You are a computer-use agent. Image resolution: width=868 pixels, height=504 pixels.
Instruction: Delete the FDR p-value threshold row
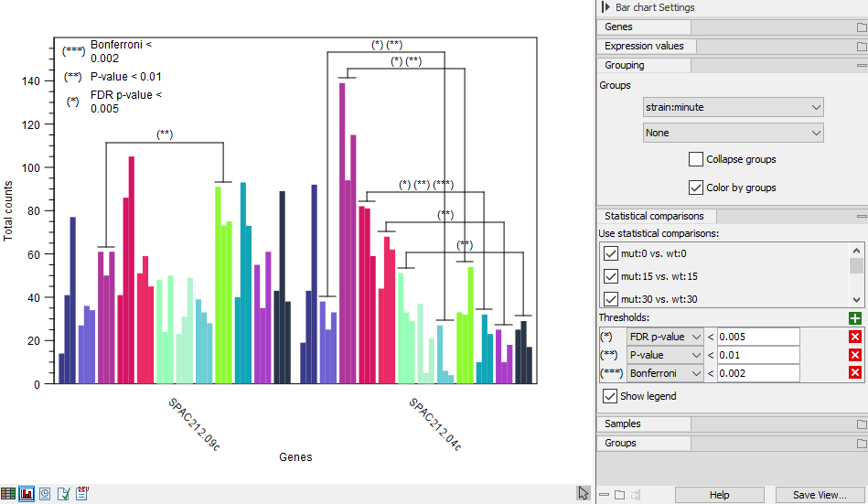pos(855,337)
